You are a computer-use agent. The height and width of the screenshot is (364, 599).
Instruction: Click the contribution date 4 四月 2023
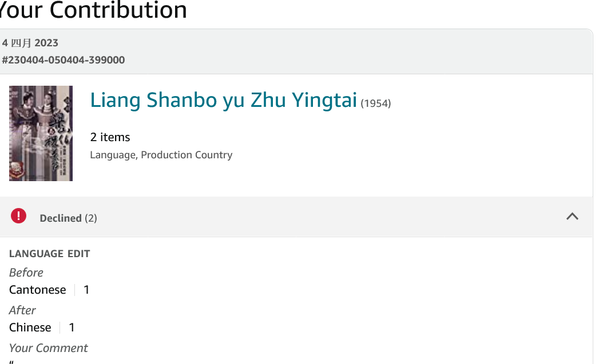point(30,43)
